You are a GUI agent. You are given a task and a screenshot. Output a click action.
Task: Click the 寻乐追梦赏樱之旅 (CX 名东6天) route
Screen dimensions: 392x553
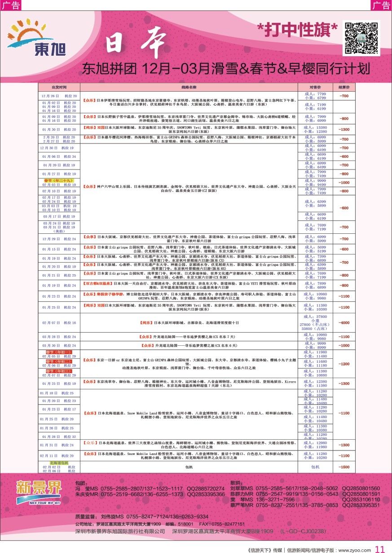tap(189, 345)
